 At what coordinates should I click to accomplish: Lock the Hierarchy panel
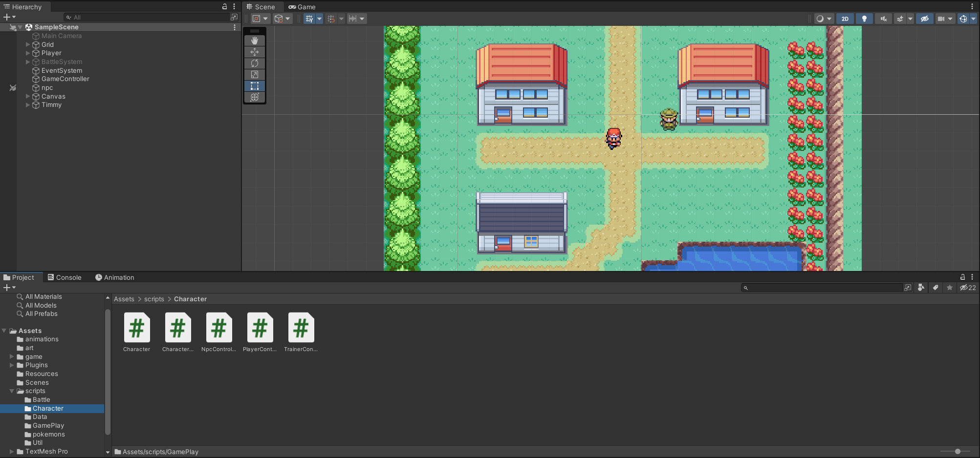[224, 6]
